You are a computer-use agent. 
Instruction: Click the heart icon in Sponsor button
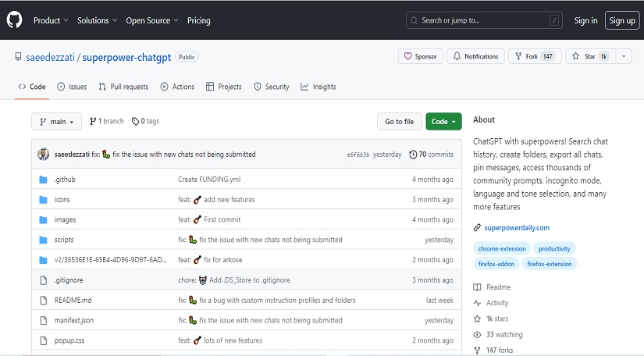click(x=407, y=56)
